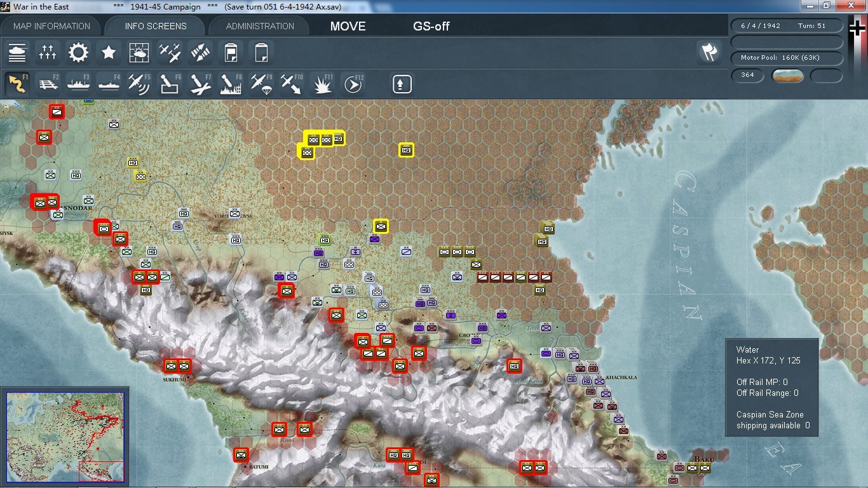The width and height of the screenshot is (868, 488).
Task: Select F2 rail movement mode
Action: (x=48, y=84)
